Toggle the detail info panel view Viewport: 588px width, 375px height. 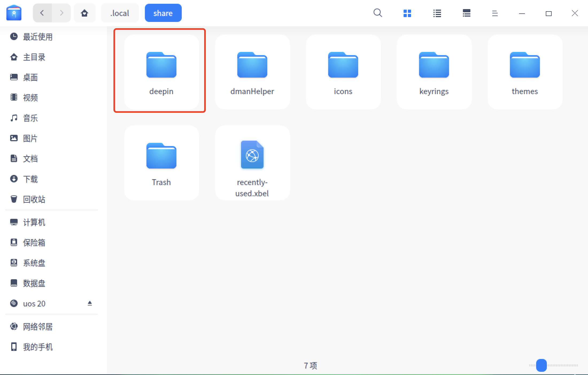[x=466, y=13]
